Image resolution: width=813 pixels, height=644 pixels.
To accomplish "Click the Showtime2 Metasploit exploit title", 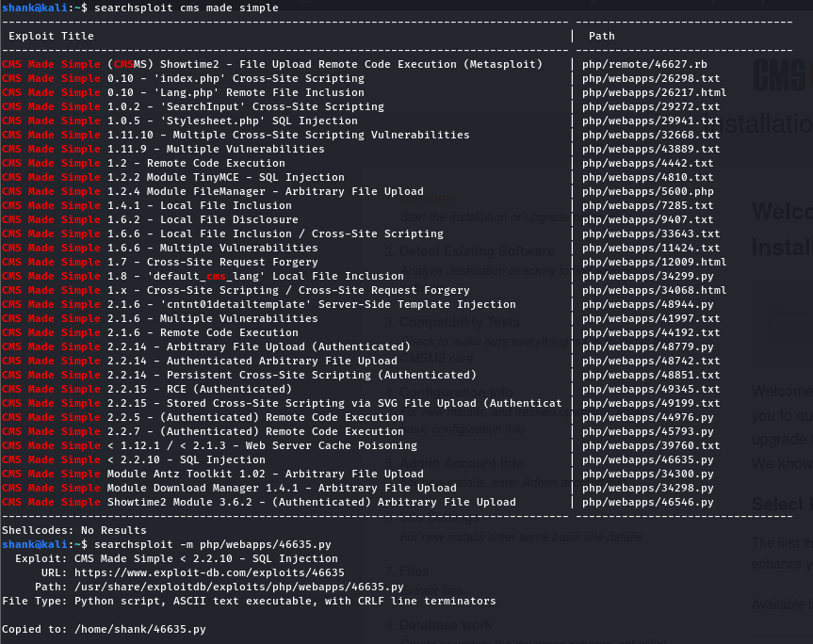I will tap(272, 64).
